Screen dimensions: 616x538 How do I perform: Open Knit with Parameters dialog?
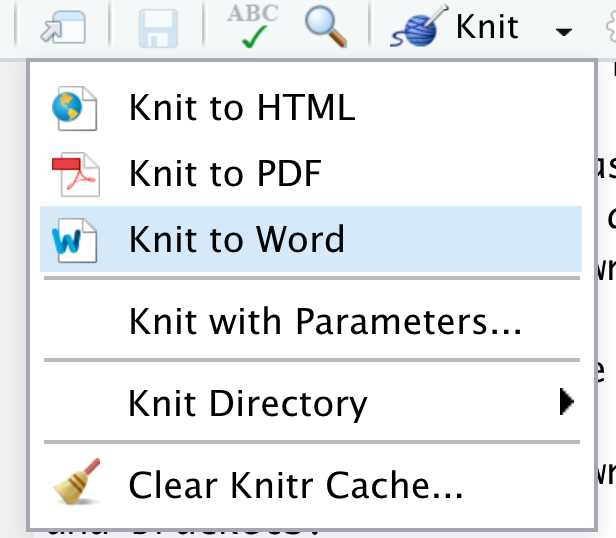(311, 321)
